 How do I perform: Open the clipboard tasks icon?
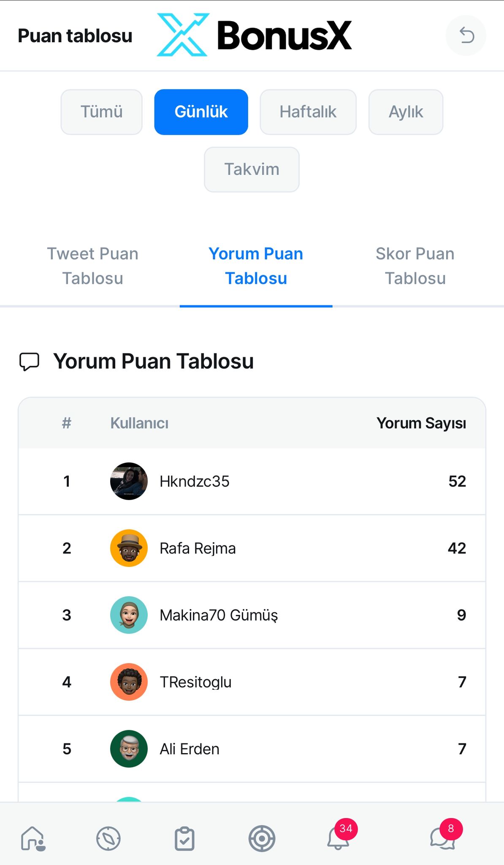(185, 839)
